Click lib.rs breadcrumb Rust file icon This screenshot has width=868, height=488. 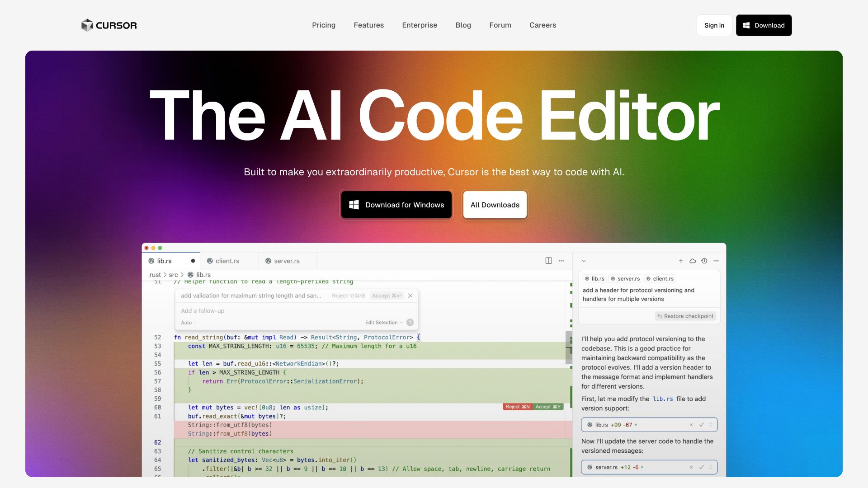pos(191,275)
